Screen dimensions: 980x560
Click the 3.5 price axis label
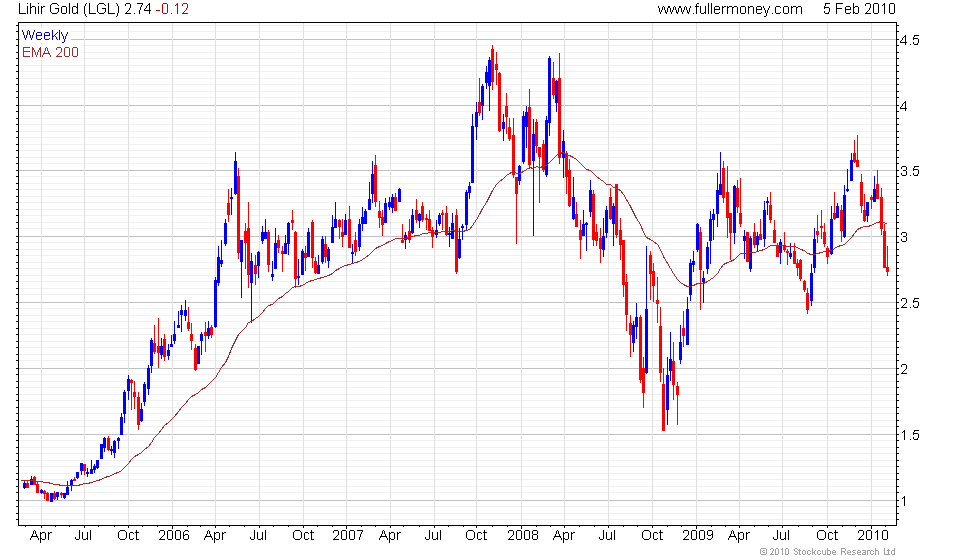(909, 172)
